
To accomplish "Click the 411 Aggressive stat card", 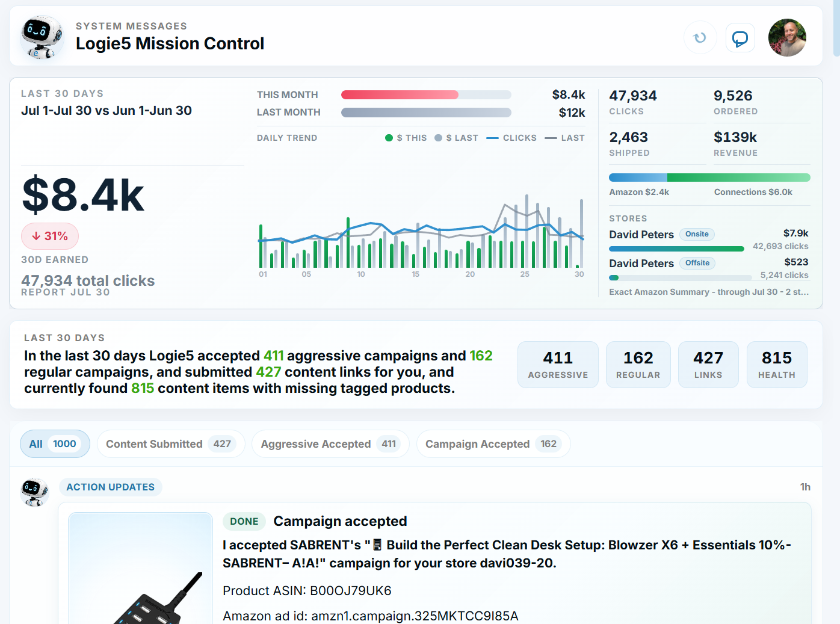I will point(558,365).
